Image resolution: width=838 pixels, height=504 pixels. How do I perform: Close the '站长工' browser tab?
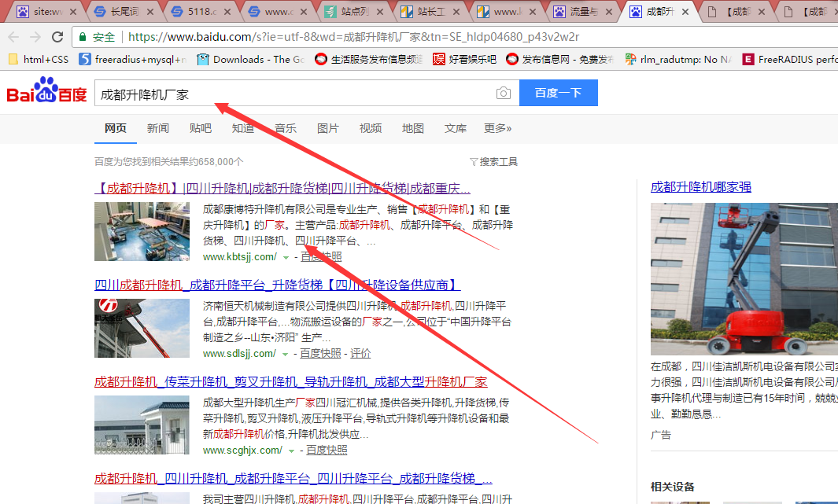456,11
